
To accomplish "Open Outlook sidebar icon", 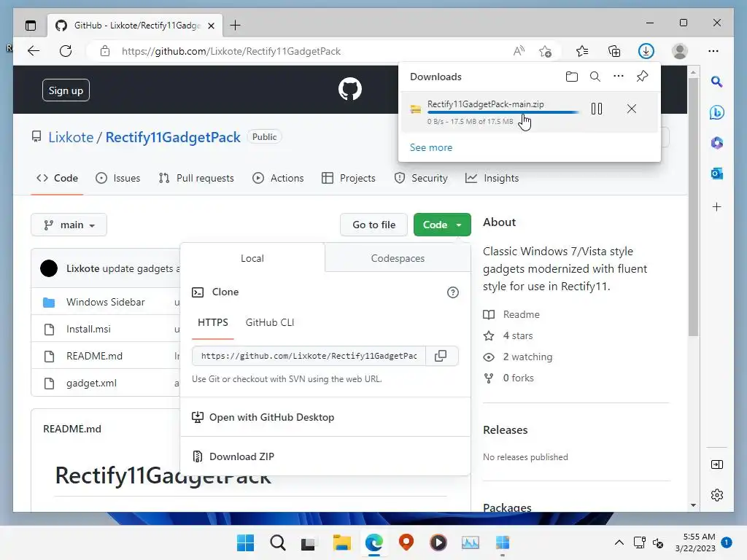I will point(716,174).
